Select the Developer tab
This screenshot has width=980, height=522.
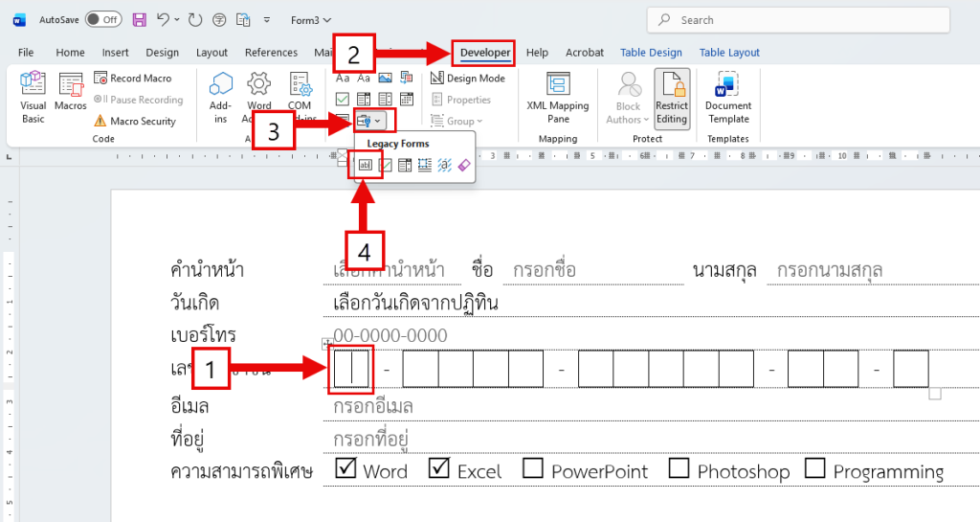click(485, 53)
